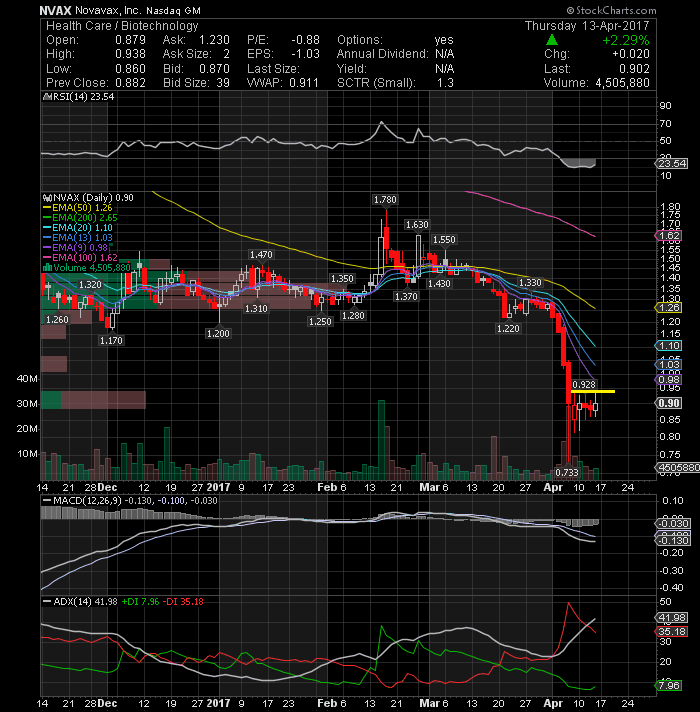The height and width of the screenshot is (712, 700).
Task: Click the 1.26 EMA(50) axis tag
Action: coord(669,307)
